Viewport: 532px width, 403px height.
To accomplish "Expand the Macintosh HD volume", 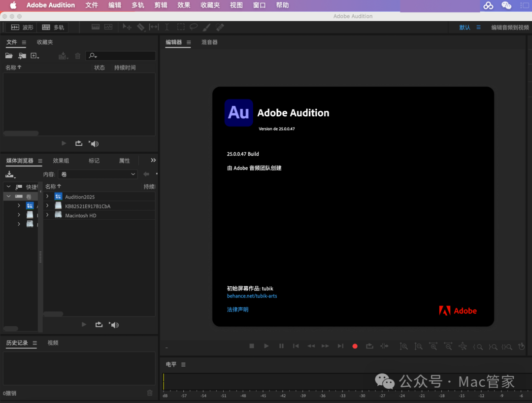I will click(x=47, y=215).
